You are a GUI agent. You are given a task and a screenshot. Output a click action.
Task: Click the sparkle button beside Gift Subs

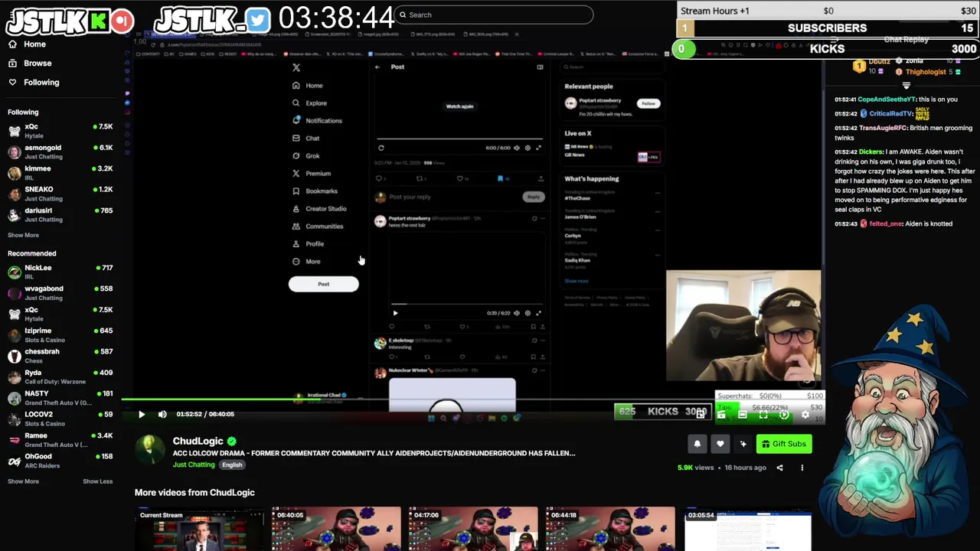tap(743, 444)
